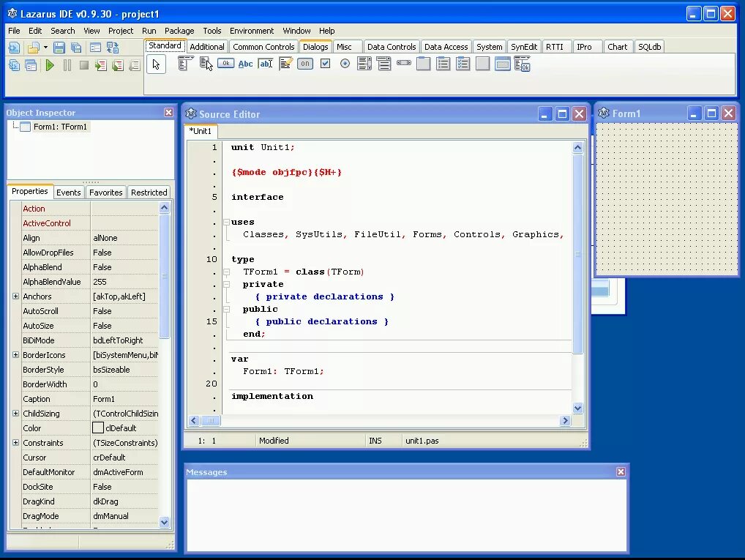Image resolution: width=745 pixels, height=560 pixels.
Task: Click the Caption property value field
Action: pos(124,399)
